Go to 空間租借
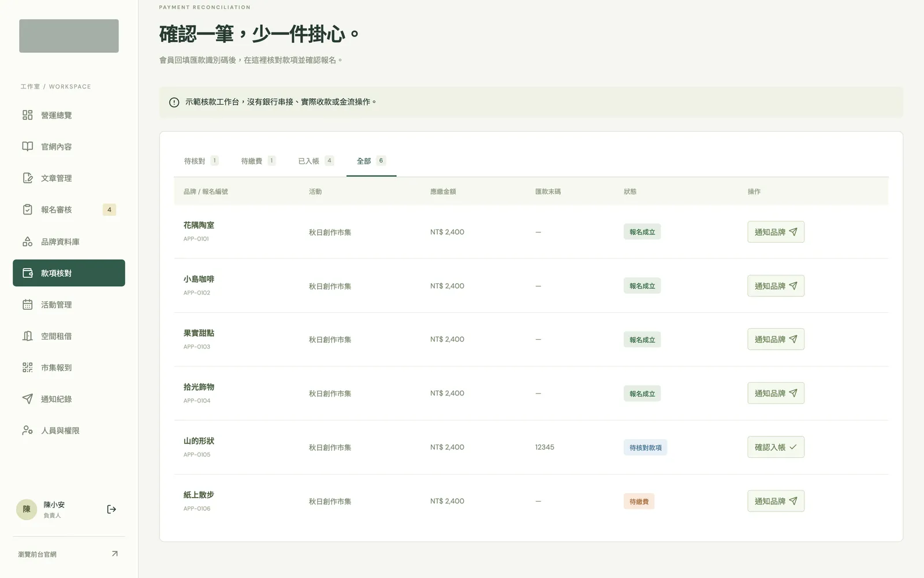Screen dimensions: 924x578 coord(69,336)
